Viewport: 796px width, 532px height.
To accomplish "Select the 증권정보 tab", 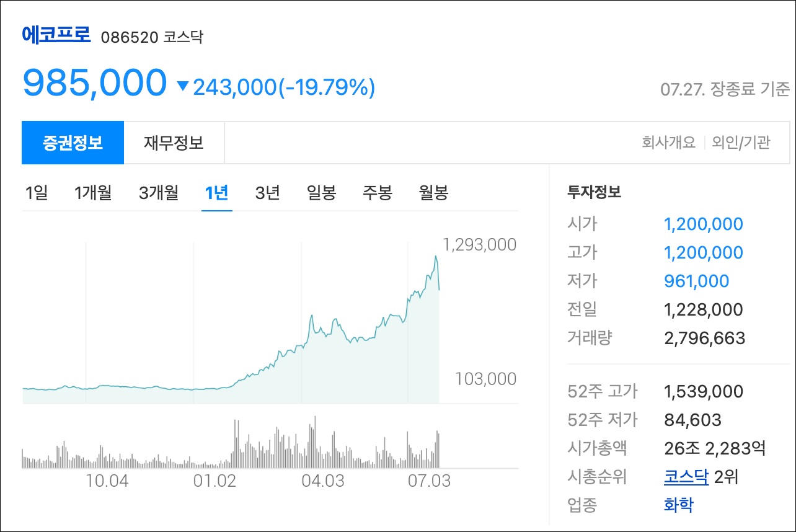I will click(73, 142).
